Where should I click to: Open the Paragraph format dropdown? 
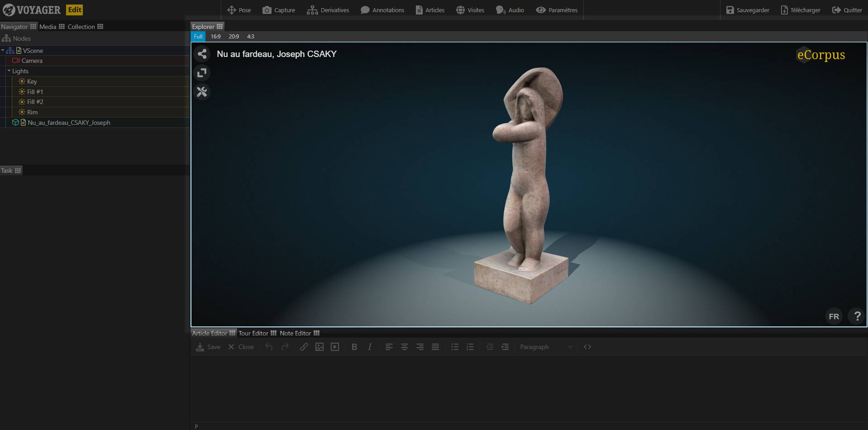(x=546, y=347)
